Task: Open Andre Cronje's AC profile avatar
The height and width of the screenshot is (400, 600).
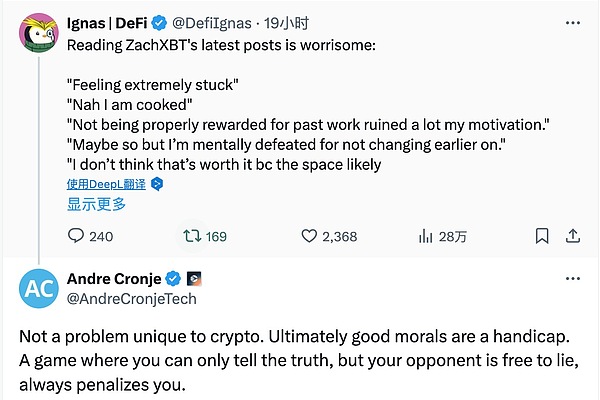Action: click(39, 288)
